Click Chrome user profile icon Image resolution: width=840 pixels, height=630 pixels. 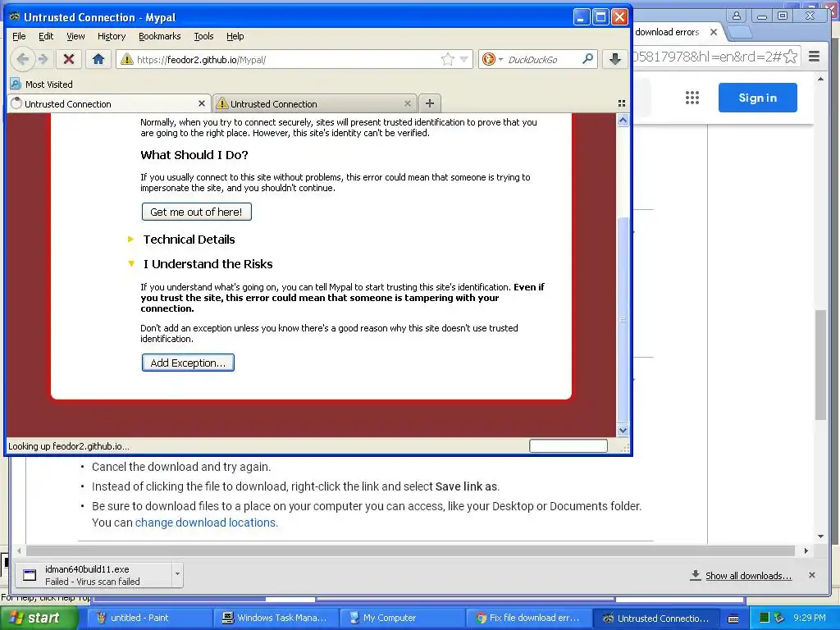point(737,16)
